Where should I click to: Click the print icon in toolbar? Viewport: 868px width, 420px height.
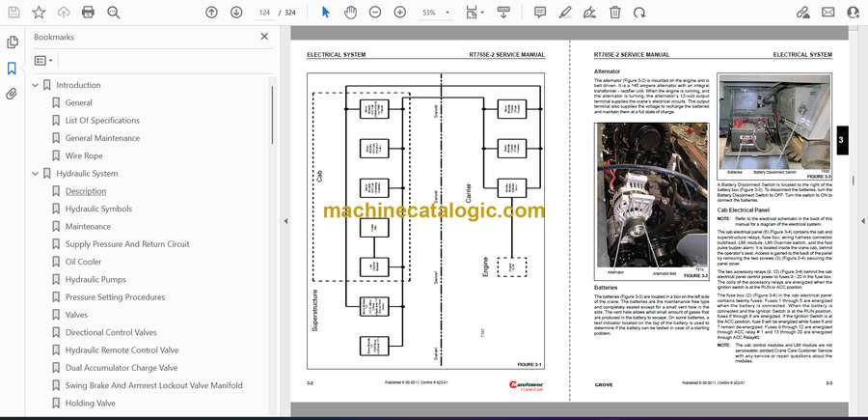pyautogui.click(x=88, y=13)
